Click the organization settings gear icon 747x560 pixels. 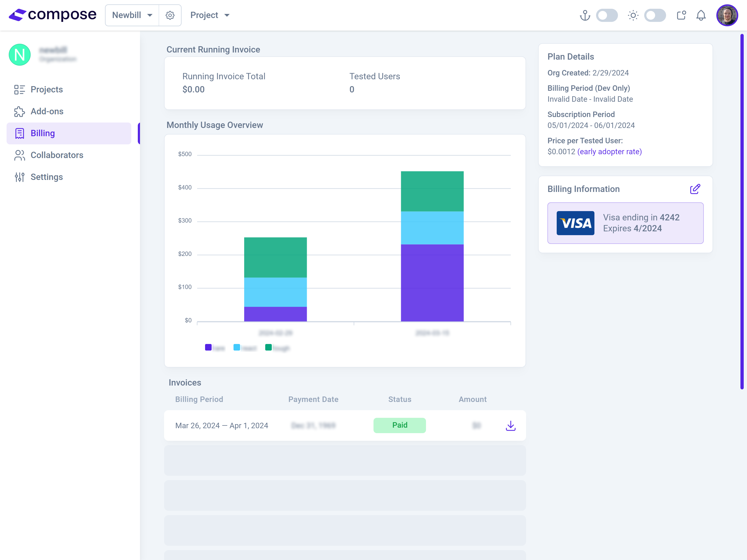(170, 15)
